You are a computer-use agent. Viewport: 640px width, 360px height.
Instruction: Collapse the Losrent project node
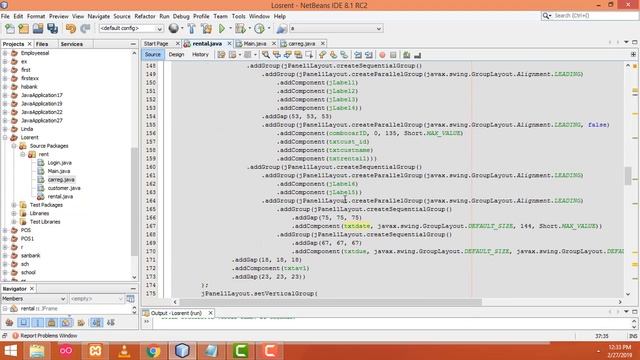[5, 138]
